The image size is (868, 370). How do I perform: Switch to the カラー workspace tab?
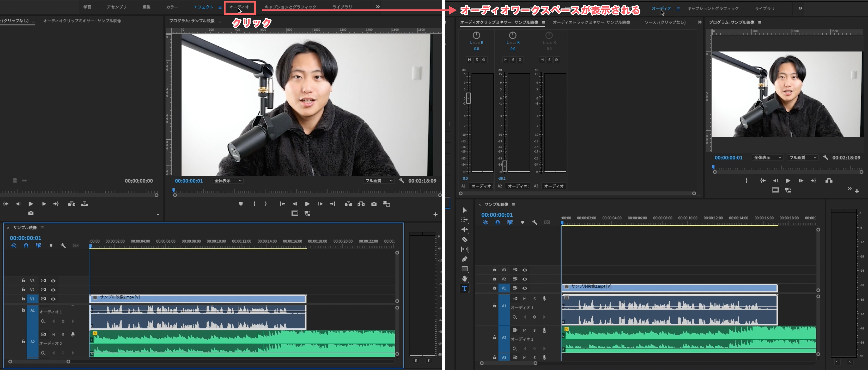(x=172, y=7)
